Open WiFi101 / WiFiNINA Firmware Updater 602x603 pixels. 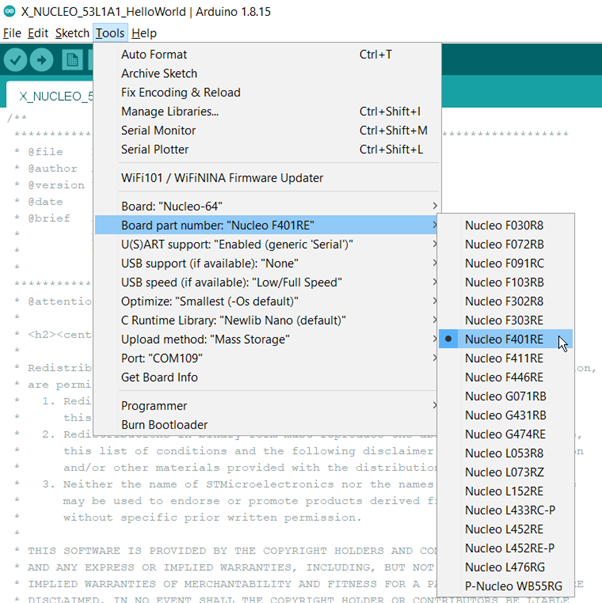(266, 178)
